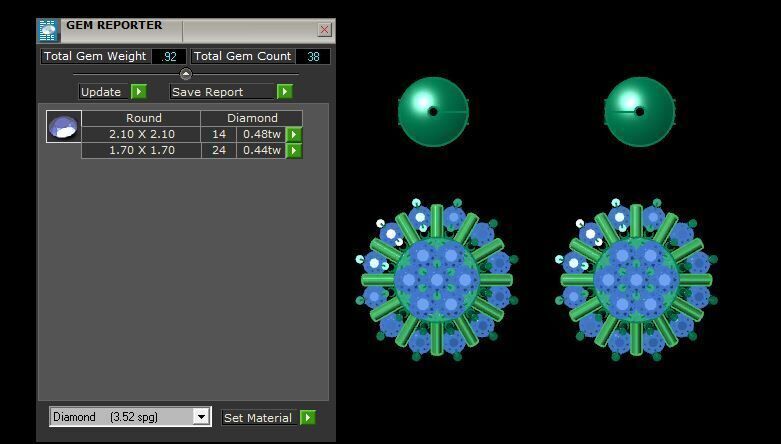Click the gem count 24 cell
The width and height of the screenshot is (781, 444).
(219, 150)
